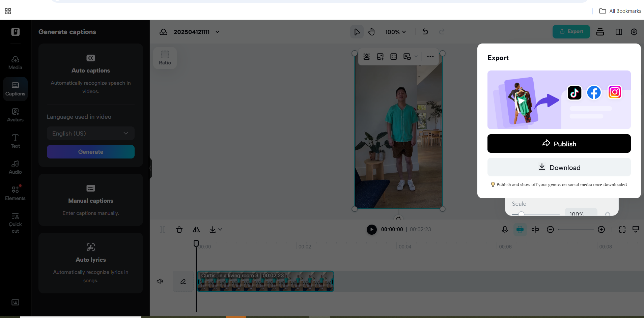The height and width of the screenshot is (318, 644).
Task: Open the Avatars sidebar tab
Action: (x=15, y=115)
